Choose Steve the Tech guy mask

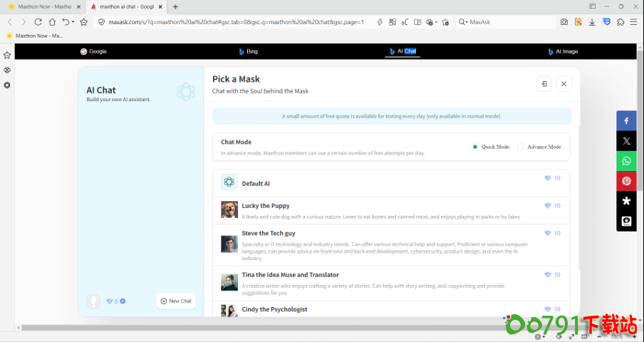pos(268,234)
